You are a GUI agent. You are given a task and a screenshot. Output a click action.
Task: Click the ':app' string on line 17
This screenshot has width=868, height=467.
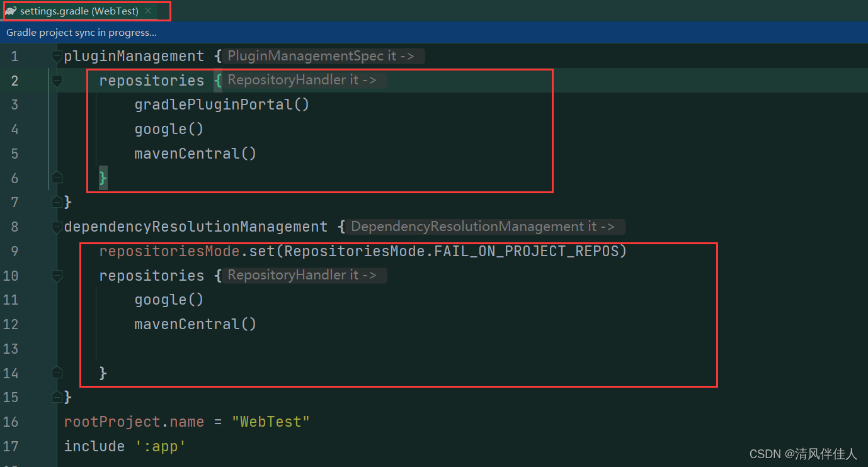click(x=161, y=446)
